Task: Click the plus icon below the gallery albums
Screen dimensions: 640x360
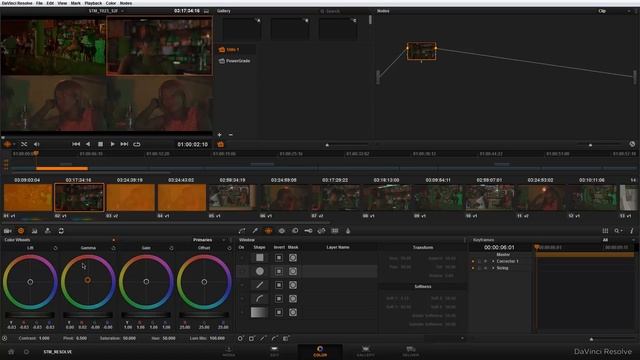Action: coord(220,135)
